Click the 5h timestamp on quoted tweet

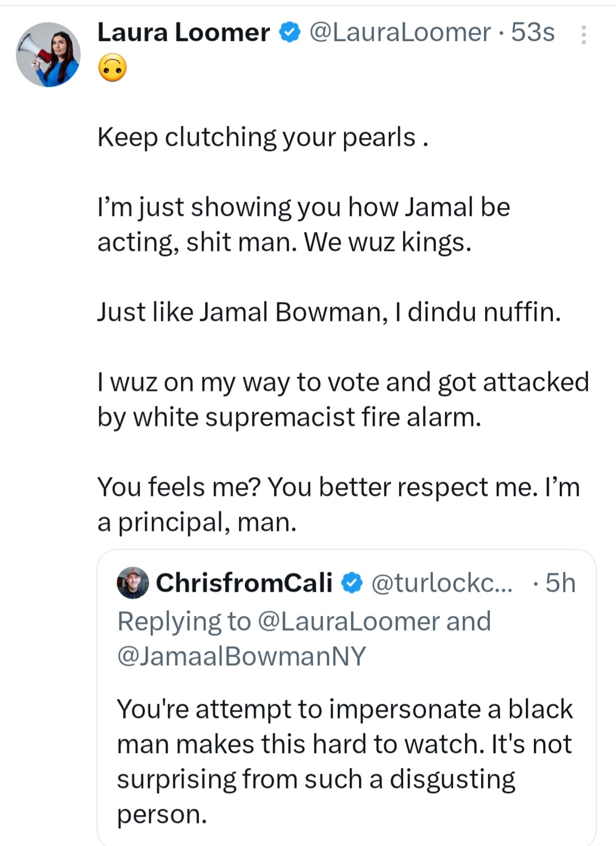(560, 583)
